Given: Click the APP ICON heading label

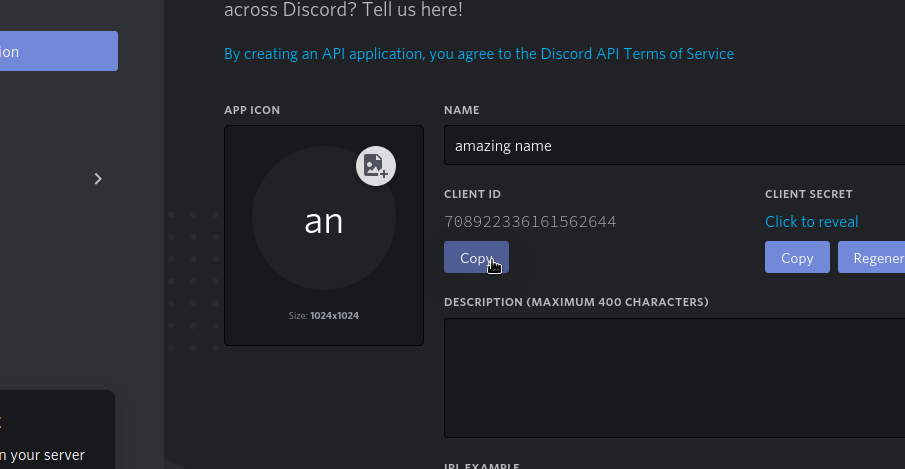Looking at the screenshot, I should (252, 110).
